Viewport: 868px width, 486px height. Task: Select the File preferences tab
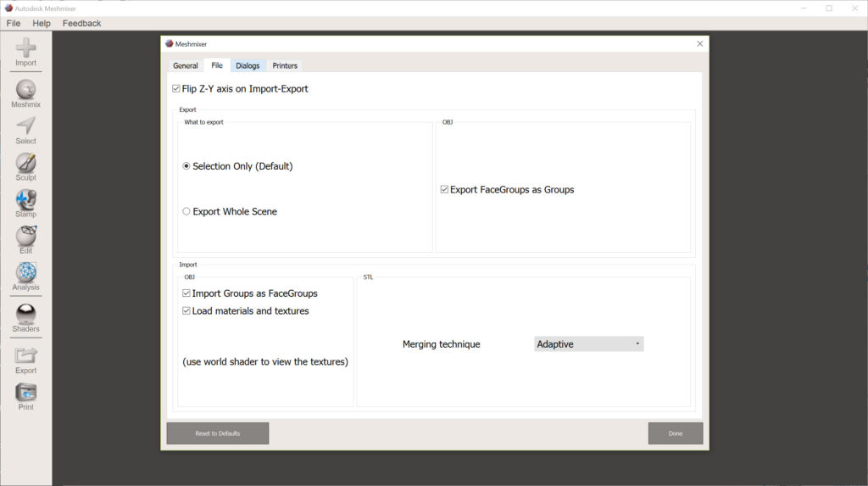pos(217,65)
